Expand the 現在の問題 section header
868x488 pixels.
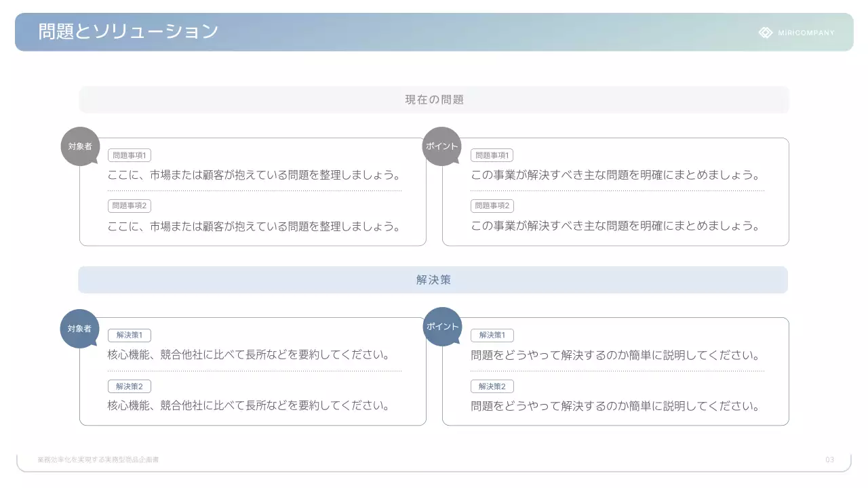[x=434, y=99]
